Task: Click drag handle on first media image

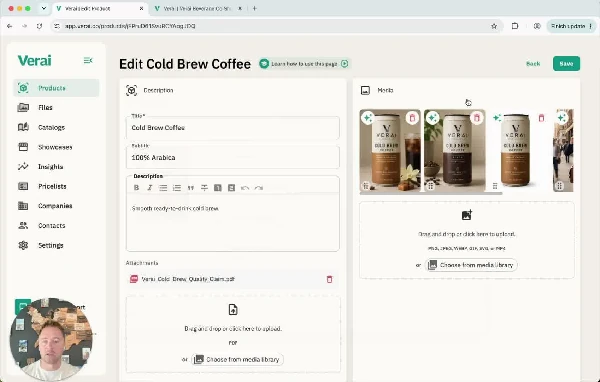Action: [x=366, y=186]
